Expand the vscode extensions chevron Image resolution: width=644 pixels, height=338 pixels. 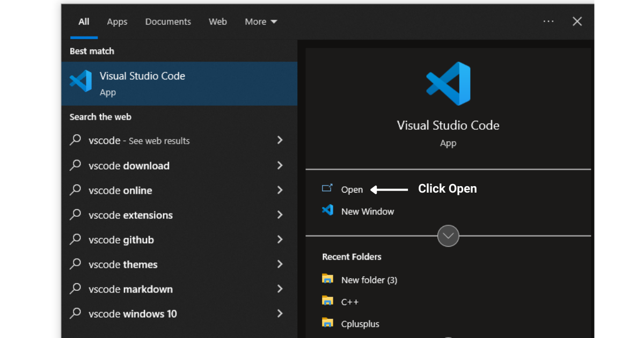pyautogui.click(x=280, y=215)
